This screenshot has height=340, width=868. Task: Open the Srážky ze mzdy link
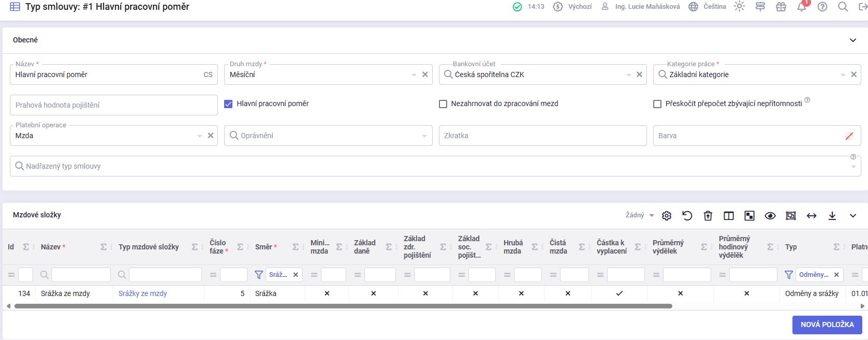pos(143,293)
